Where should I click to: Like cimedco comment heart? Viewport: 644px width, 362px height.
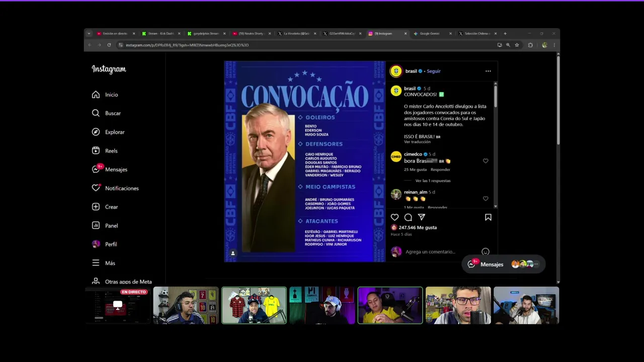[486, 161]
